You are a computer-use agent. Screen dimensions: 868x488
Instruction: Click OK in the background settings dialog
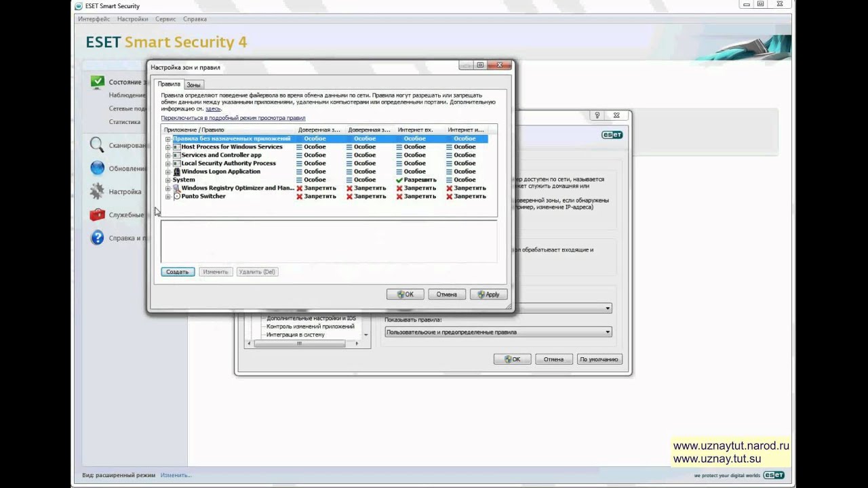[512, 359]
